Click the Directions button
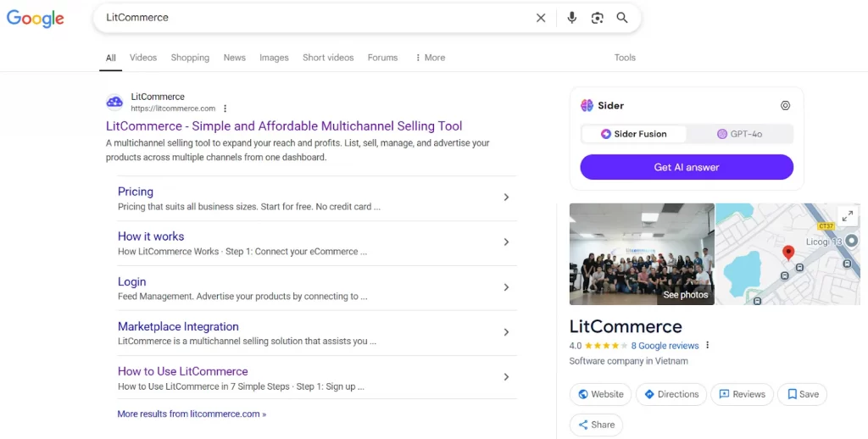 click(671, 394)
